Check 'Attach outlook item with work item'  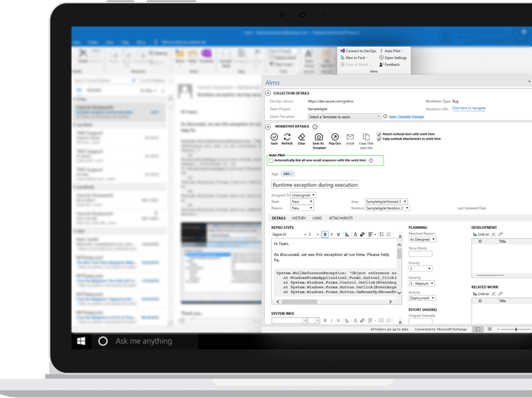(378, 134)
